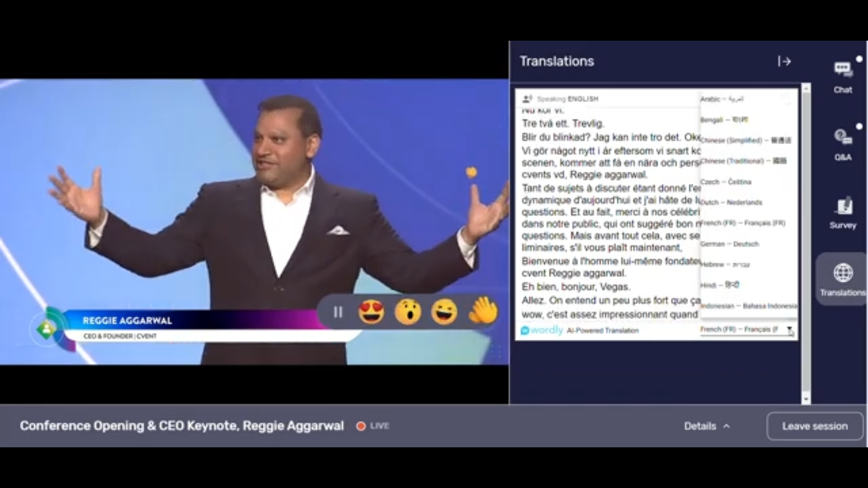Send the heart-eyes emoji reaction

click(x=371, y=312)
